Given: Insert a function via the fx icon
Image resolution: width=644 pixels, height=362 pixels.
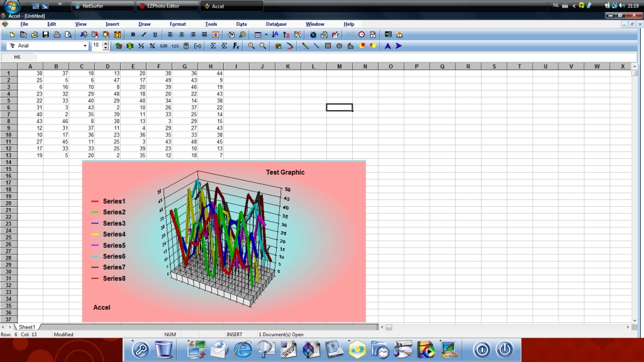Looking at the screenshot, I should (x=235, y=45).
